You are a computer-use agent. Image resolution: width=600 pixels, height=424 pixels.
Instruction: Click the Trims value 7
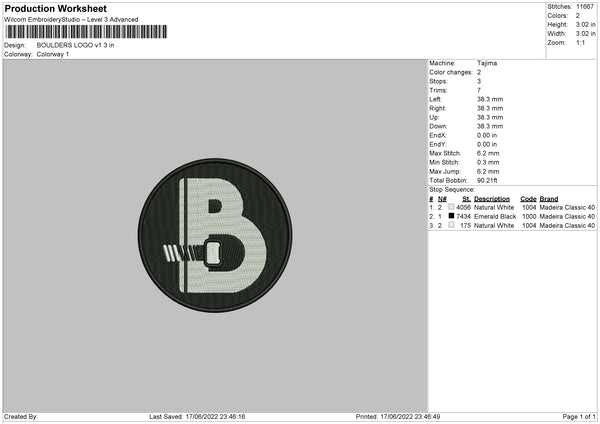point(479,90)
